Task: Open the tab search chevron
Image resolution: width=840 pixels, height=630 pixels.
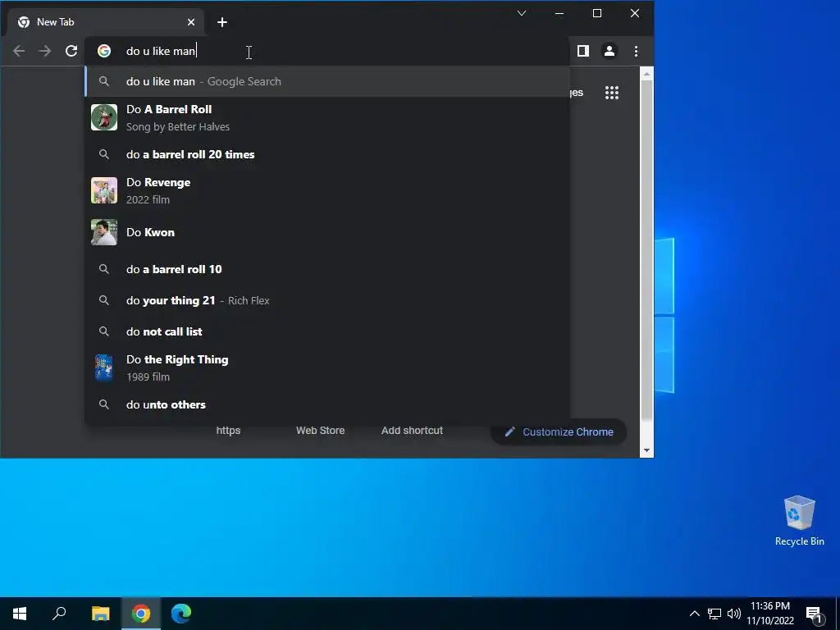Action: (x=521, y=13)
